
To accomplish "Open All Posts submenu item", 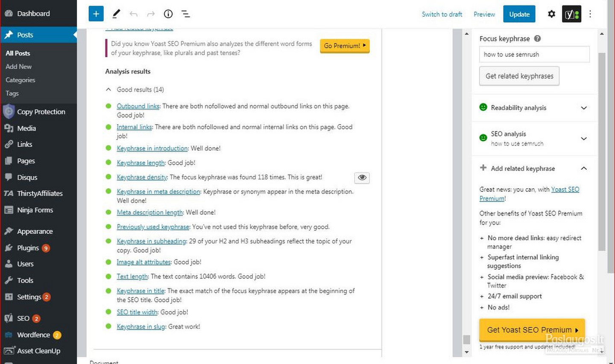I will pos(18,53).
